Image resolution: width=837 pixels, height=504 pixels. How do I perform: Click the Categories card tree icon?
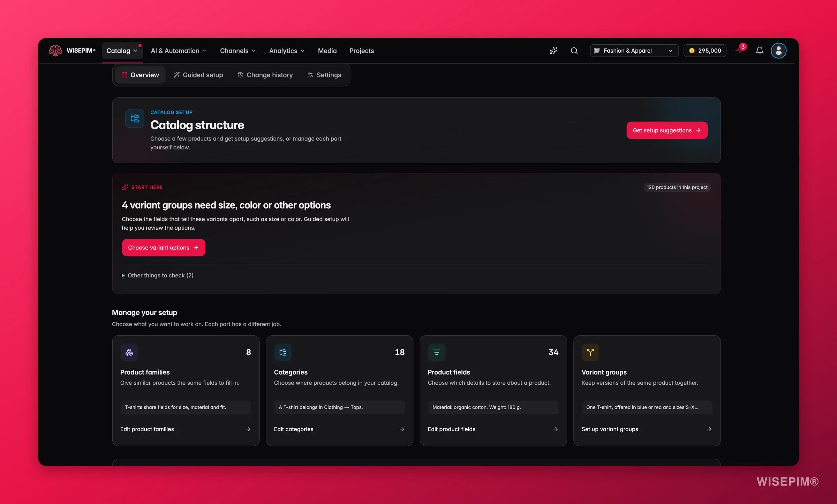283,352
